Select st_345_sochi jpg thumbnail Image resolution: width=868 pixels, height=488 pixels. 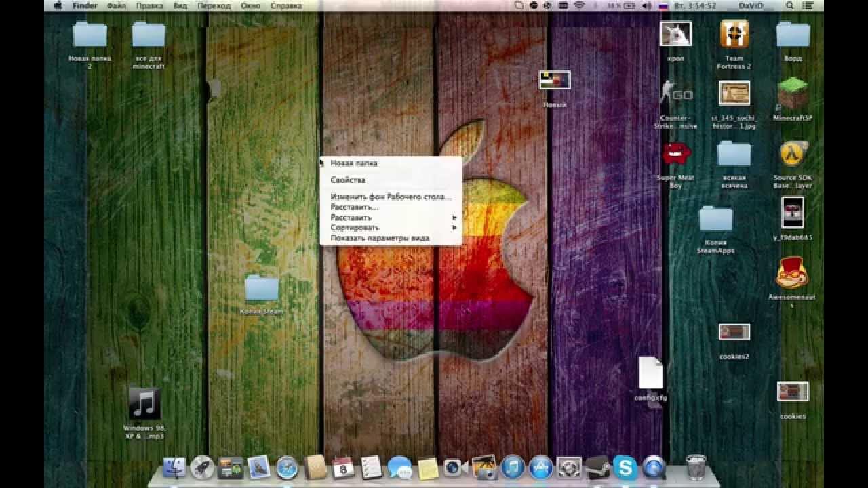pyautogui.click(x=734, y=94)
